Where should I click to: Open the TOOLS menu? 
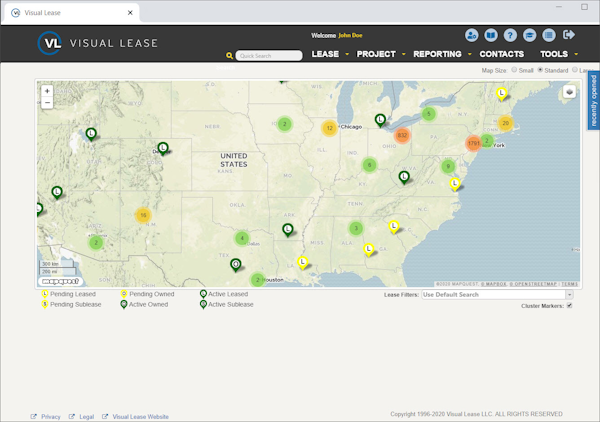[x=554, y=54]
